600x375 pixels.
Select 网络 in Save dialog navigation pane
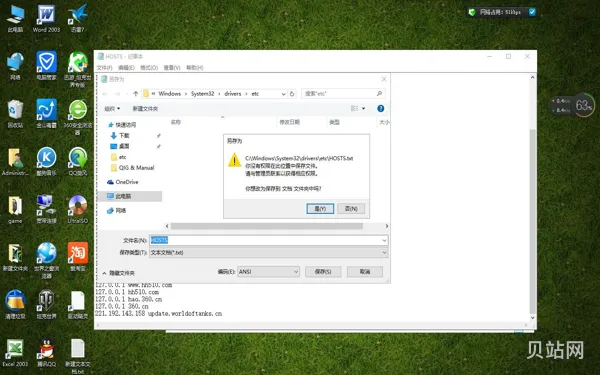pos(117,210)
